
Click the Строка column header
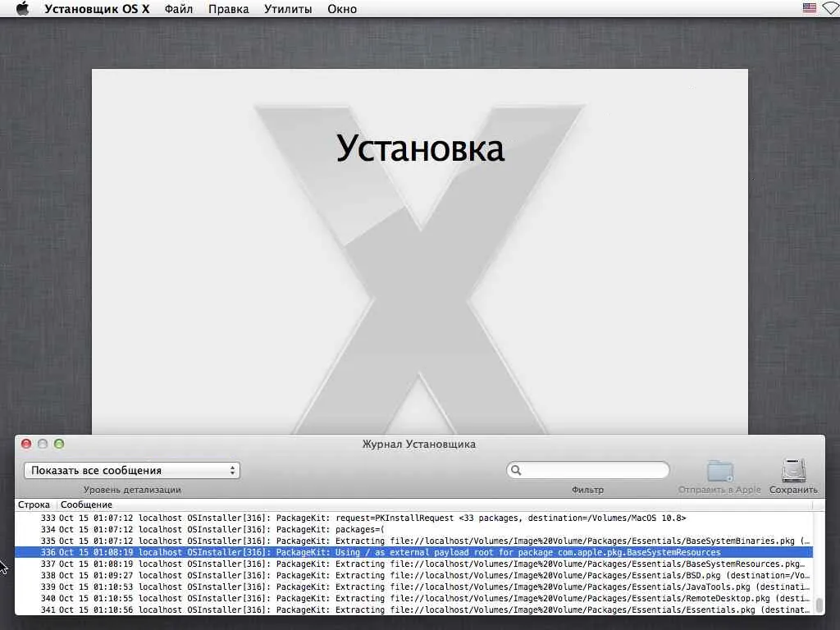pos(34,504)
